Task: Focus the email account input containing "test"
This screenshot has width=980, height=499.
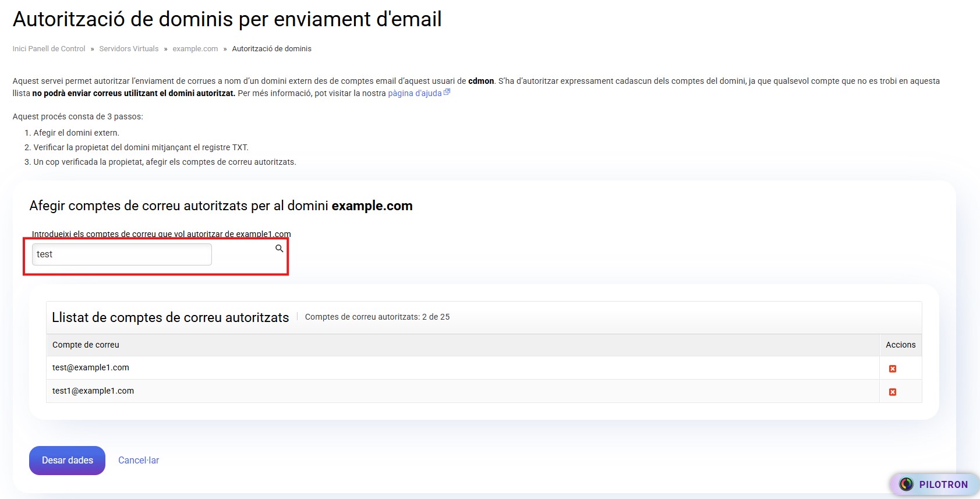Action: coord(122,254)
